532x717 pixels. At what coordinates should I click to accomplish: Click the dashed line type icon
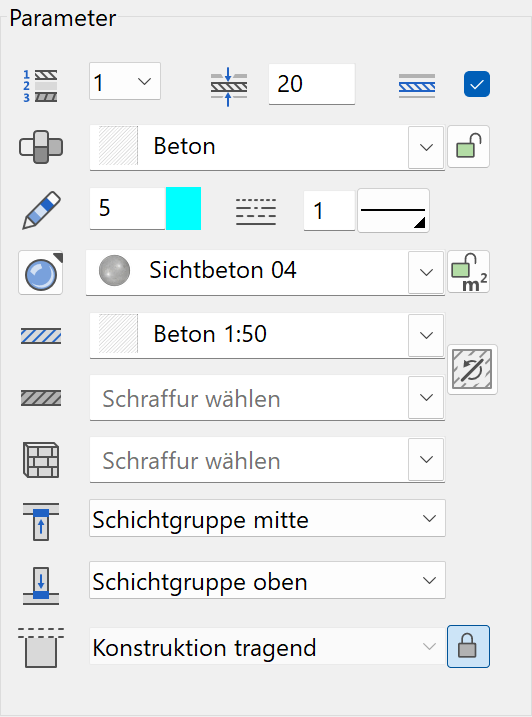tap(256, 212)
